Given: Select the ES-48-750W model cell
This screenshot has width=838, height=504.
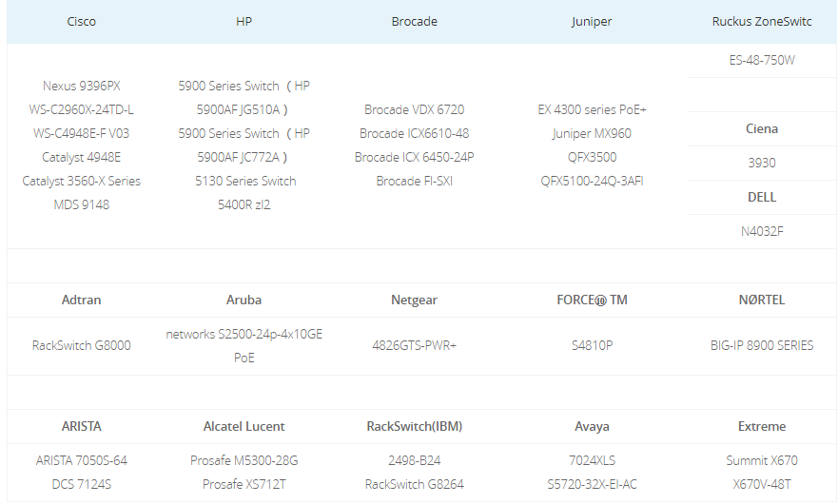Looking at the screenshot, I should [762, 61].
